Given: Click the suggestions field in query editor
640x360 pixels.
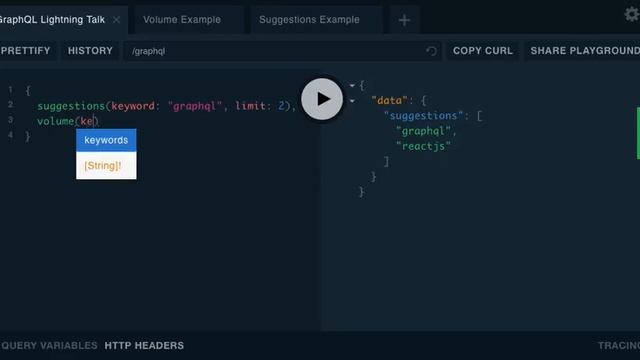Looking at the screenshot, I should click(x=71, y=106).
